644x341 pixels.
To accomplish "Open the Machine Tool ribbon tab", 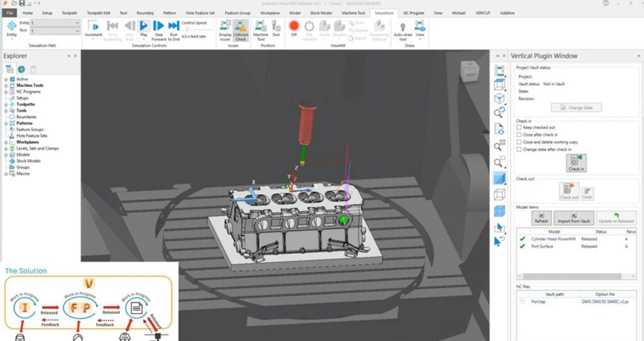I will click(353, 13).
